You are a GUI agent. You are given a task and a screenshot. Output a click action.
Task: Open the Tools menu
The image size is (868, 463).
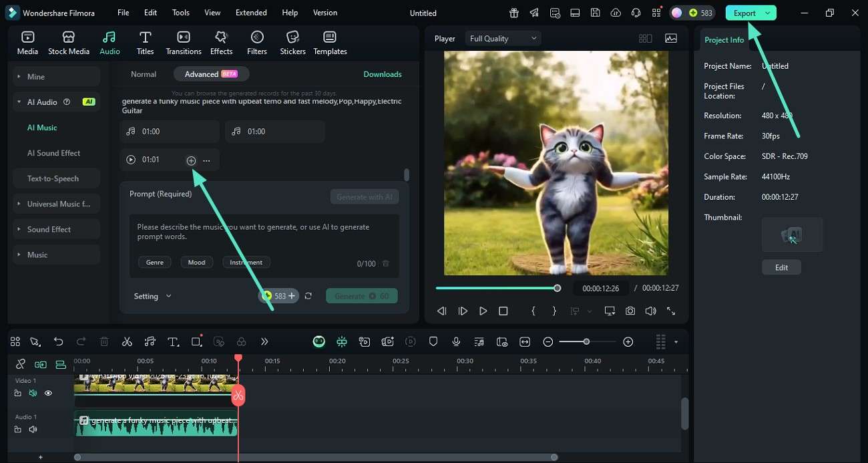tap(180, 13)
